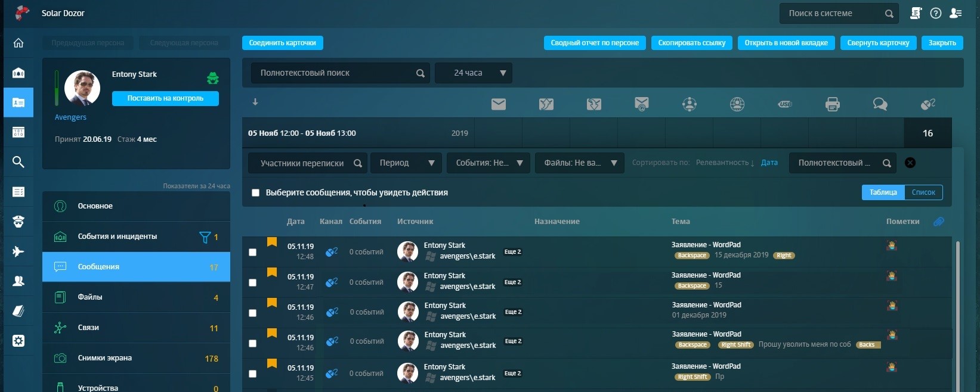This screenshot has height=392, width=980.
Task: Open the magnifier search icon in sidebar
Action: [x=18, y=162]
